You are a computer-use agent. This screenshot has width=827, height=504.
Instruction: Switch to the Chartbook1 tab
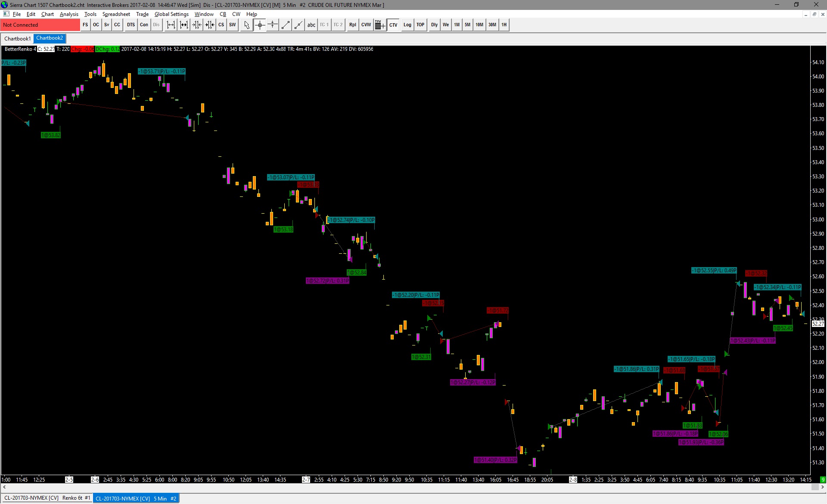[x=17, y=39]
